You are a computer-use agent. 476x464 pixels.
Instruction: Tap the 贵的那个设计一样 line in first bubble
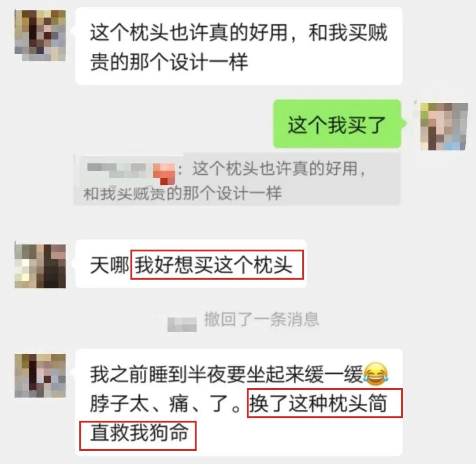point(169,62)
